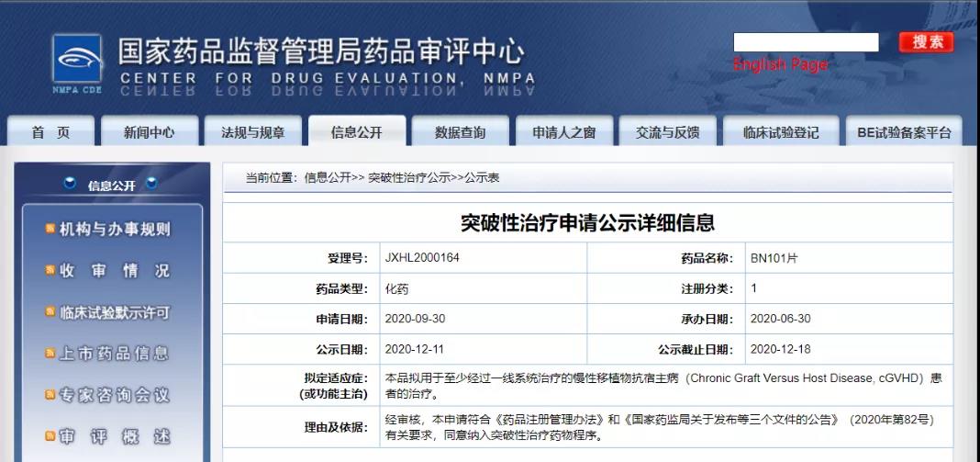Click the orange bullet beside 临床试验默示许可
The image size is (980, 462).
[50, 311]
